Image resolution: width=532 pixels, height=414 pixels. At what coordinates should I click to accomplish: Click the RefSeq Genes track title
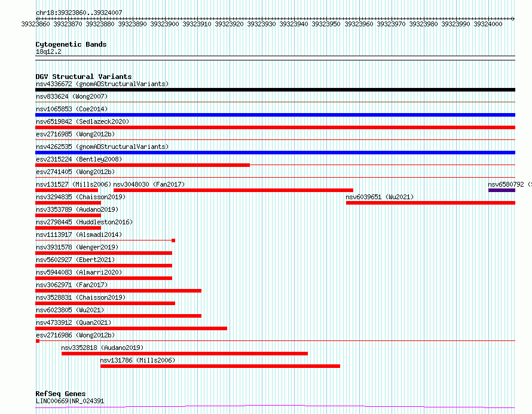[60, 394]
